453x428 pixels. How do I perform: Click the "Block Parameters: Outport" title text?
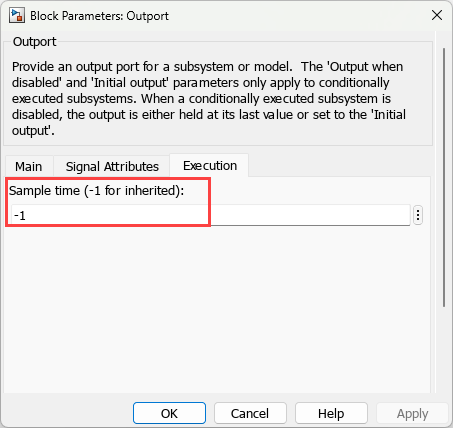point(99,16)
